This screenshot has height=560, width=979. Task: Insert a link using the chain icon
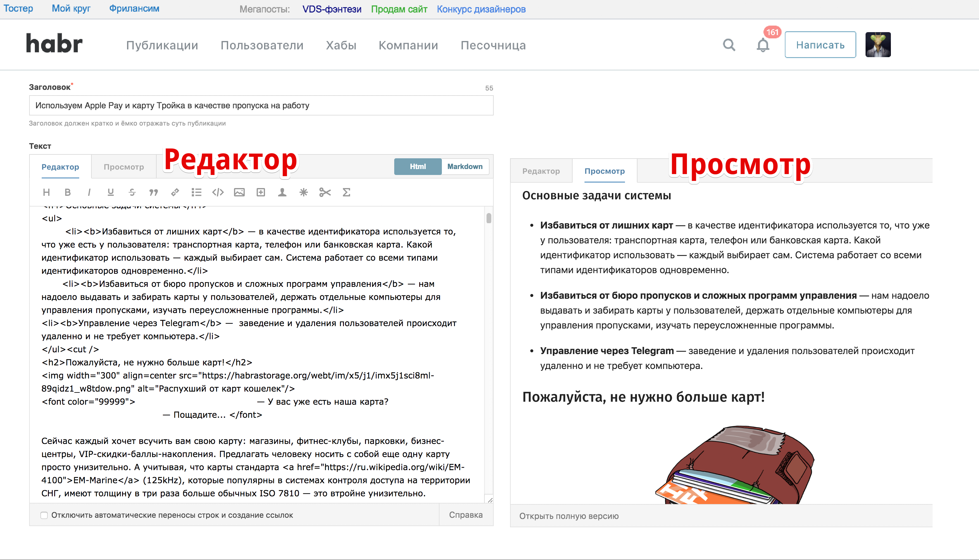point(175,192)
